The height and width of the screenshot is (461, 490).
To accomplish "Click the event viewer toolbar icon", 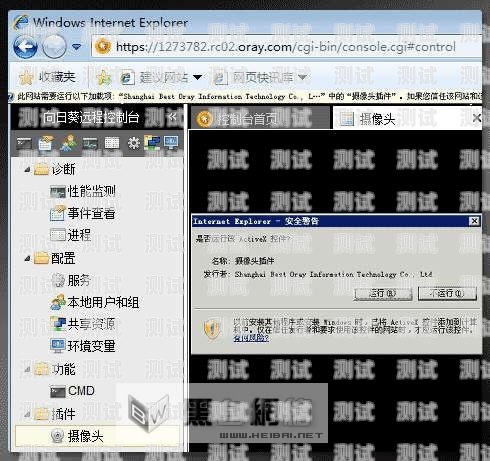I will [46, 143].
